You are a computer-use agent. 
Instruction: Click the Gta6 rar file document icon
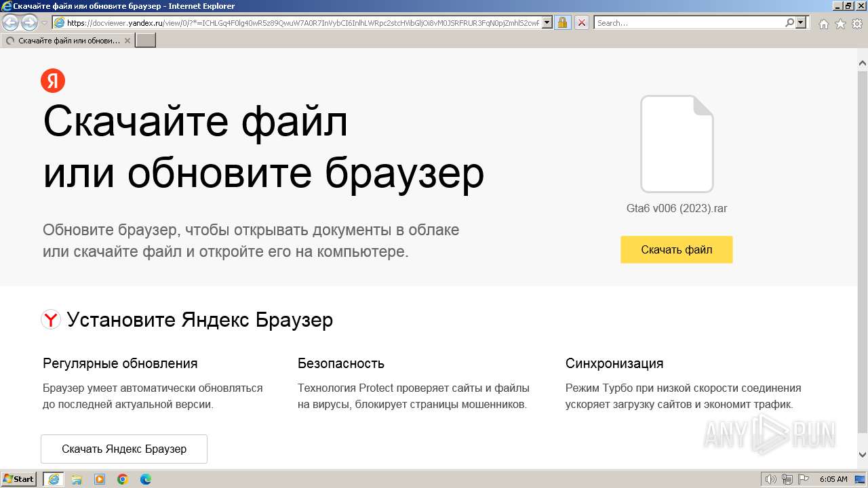677,144
